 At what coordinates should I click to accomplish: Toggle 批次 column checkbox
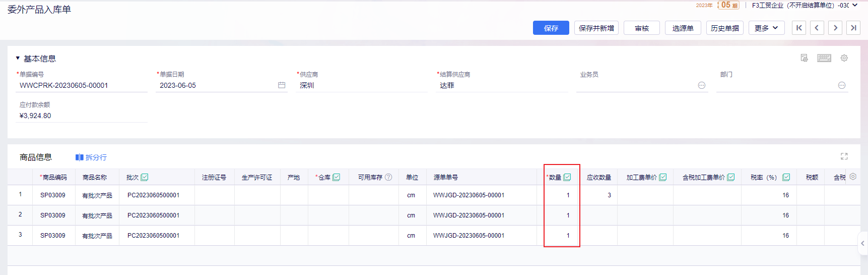pos(145,177)
